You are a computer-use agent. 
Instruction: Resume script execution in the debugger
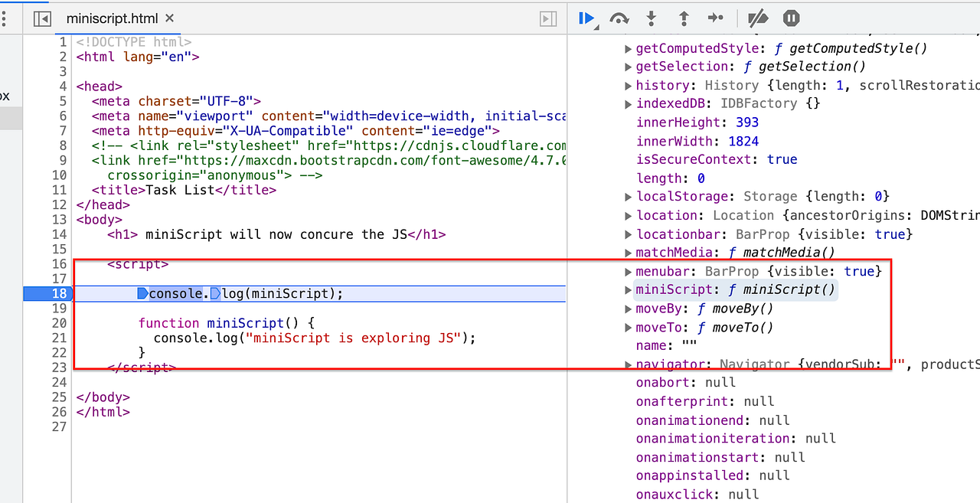[x=586, y=18]
